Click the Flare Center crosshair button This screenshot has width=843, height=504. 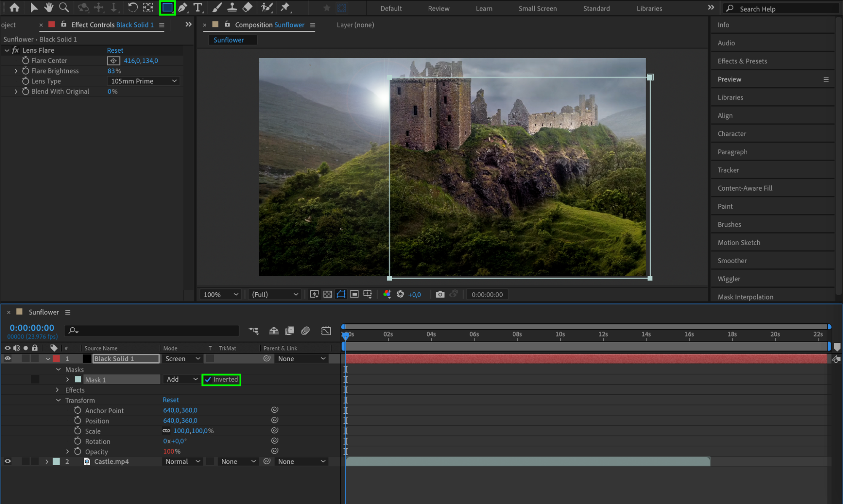(x=113, y=61)
